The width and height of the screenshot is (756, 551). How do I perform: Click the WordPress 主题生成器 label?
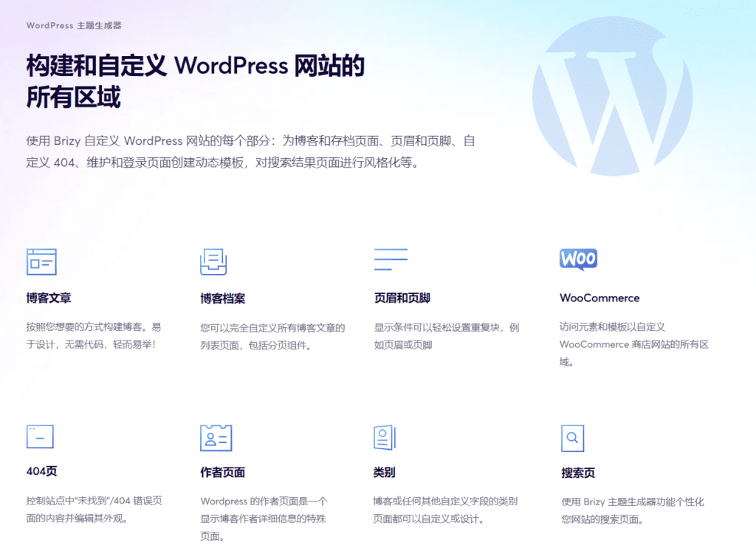tap(74, 26)
